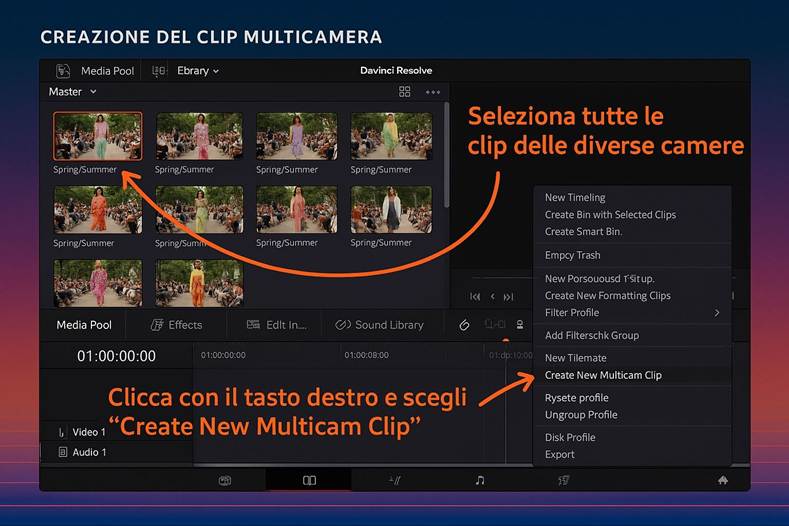
Task: Expand the Master bin dropdown
Action: (93, 92)
